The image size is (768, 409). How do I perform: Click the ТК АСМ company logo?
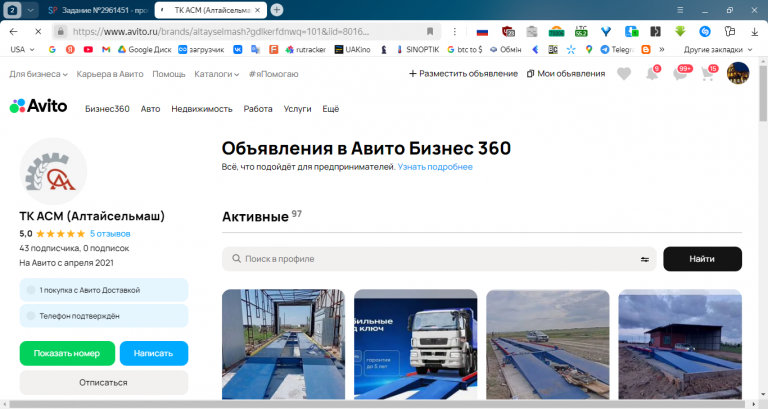tap(53, 171)
